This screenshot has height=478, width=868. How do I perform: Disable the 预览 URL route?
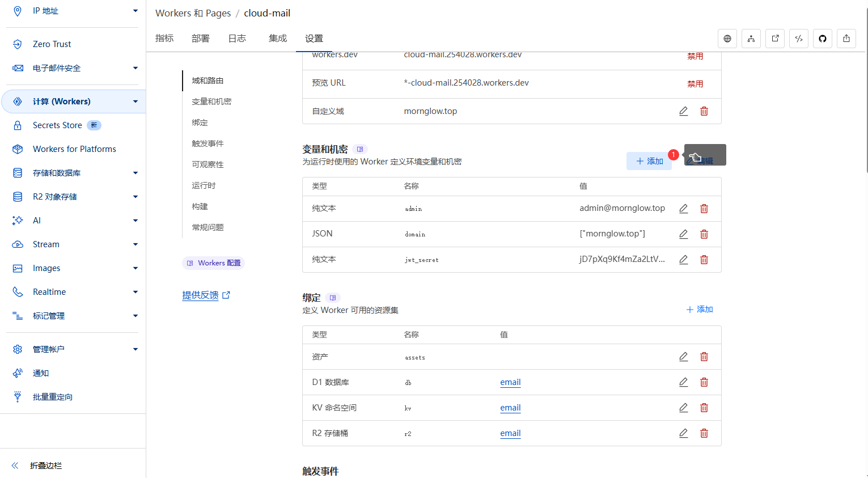pyautogui.click(x=695, y=83)
